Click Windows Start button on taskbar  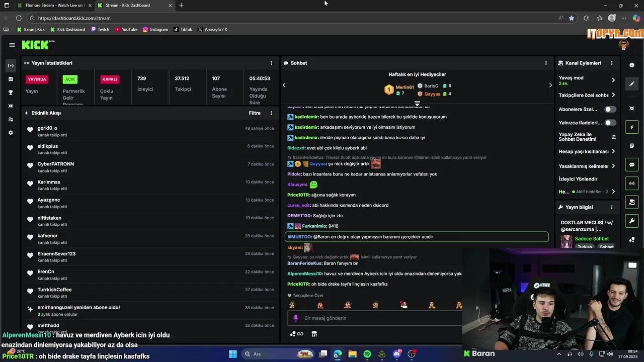[233, 354]
